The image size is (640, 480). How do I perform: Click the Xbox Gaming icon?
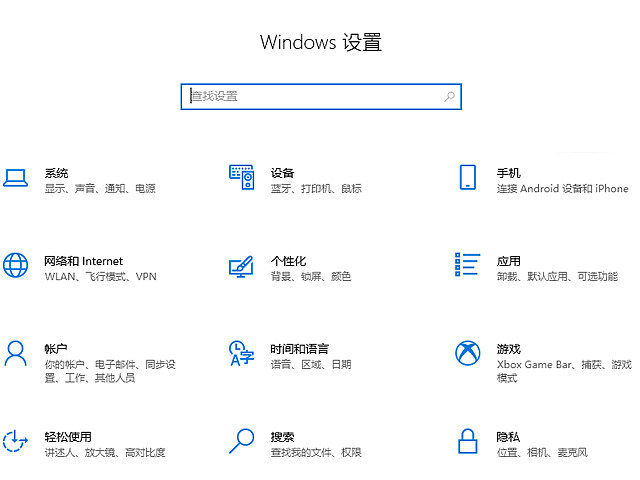pyautogui.click(x=468, y=353)
